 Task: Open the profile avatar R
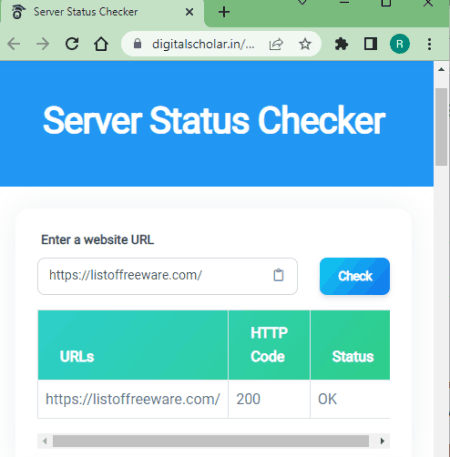(x=400, y=44)
